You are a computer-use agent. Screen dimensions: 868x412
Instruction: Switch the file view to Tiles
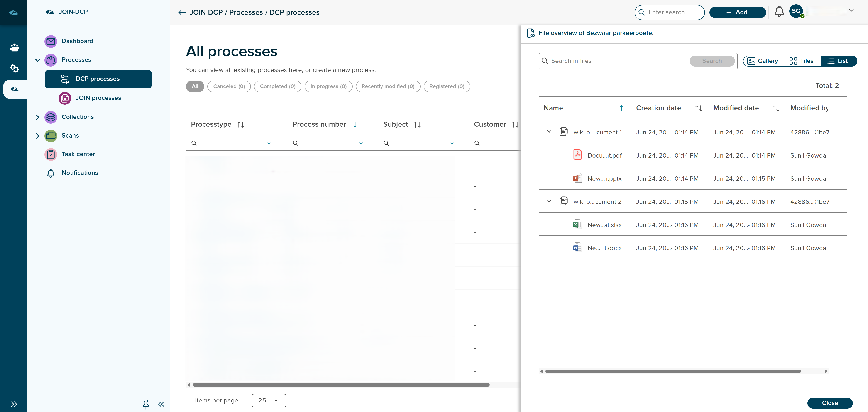[802, 61]
